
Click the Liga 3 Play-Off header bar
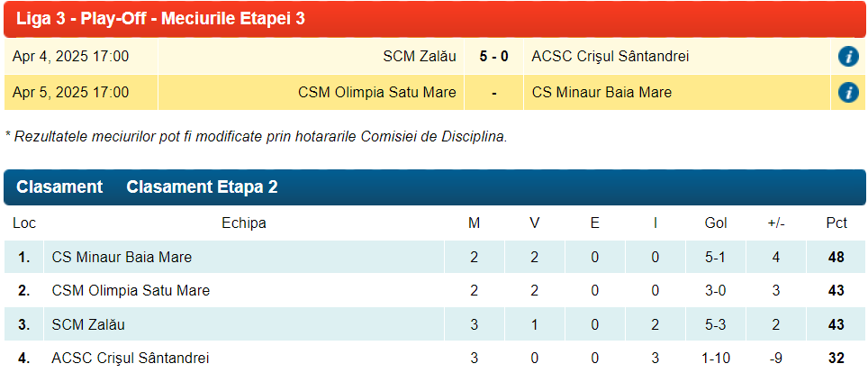(434, 19)
